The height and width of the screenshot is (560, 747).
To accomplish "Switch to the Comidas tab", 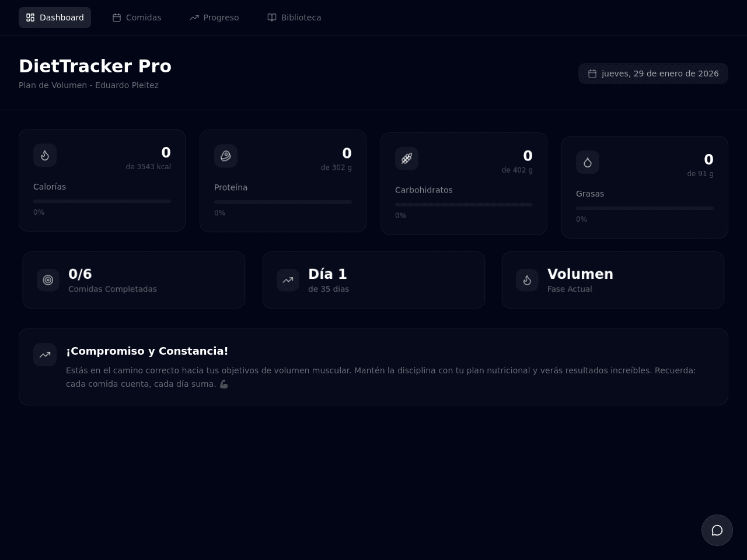I will coord(137,17).
